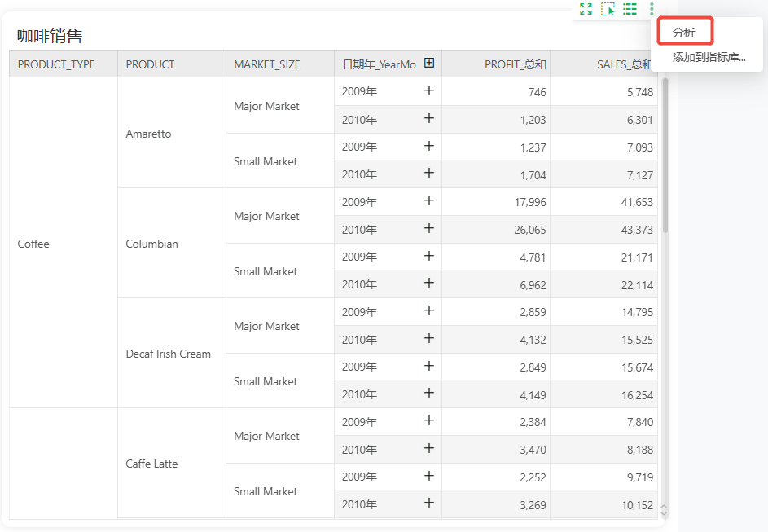This screenshot has height=532, width=768.
Task: Expand 2010年 row with profit 4,149
Action: point(429,393)
